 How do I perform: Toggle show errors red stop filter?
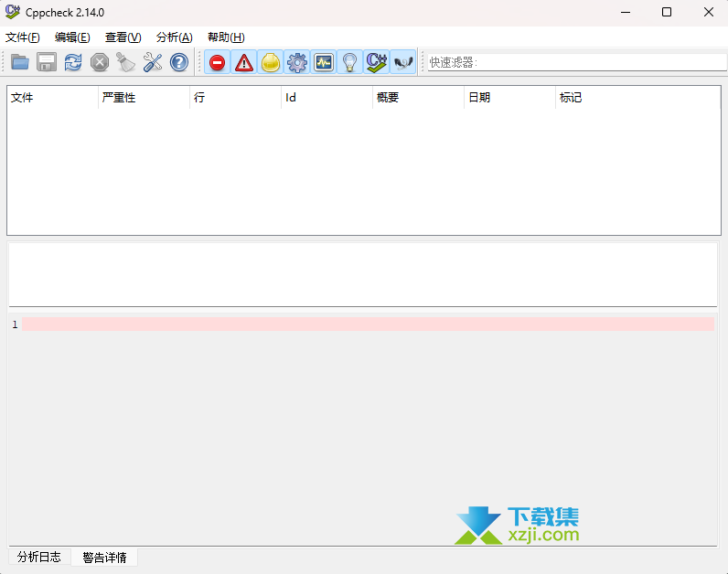coord(218,62)
